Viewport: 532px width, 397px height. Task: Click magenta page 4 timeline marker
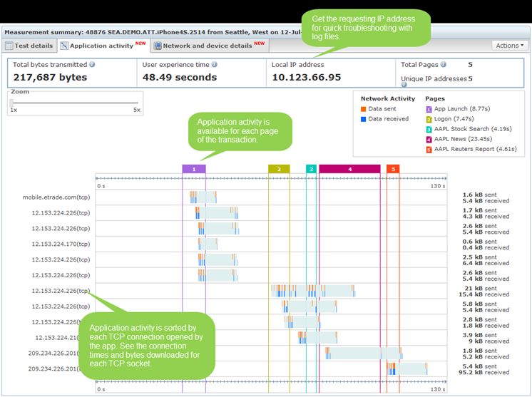point(350,169)
